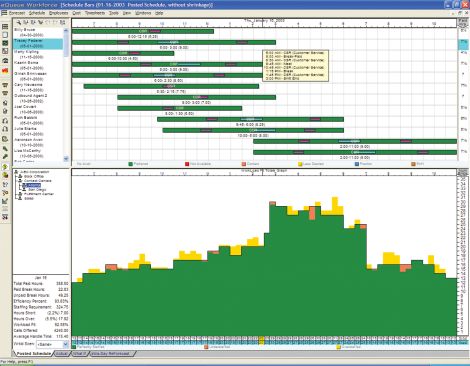Open the Tools menu
The height and width of the screenshot is (366, 470).
tap(114, 13)
